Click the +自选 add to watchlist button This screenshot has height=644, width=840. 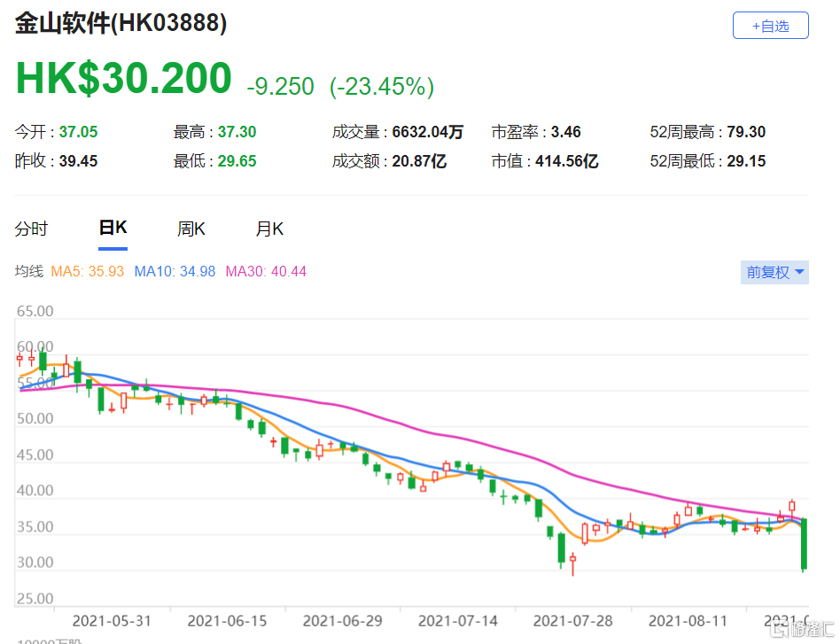tap(770, 26)
